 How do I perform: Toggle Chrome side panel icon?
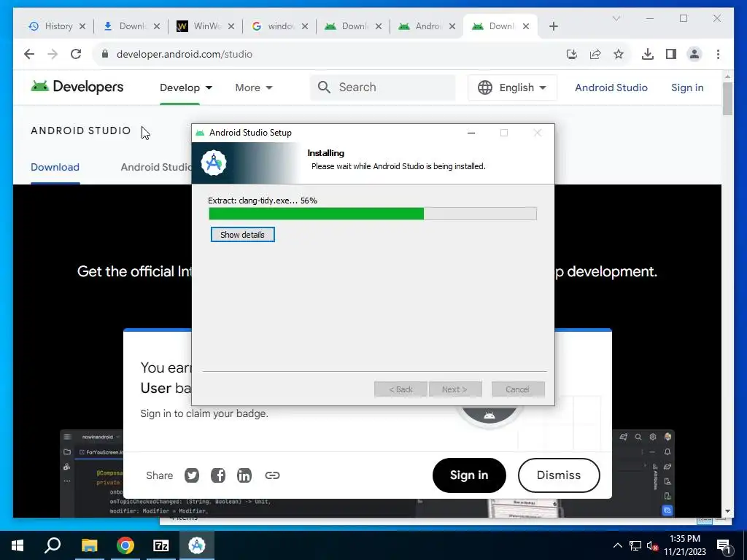(x=671, y=54)
